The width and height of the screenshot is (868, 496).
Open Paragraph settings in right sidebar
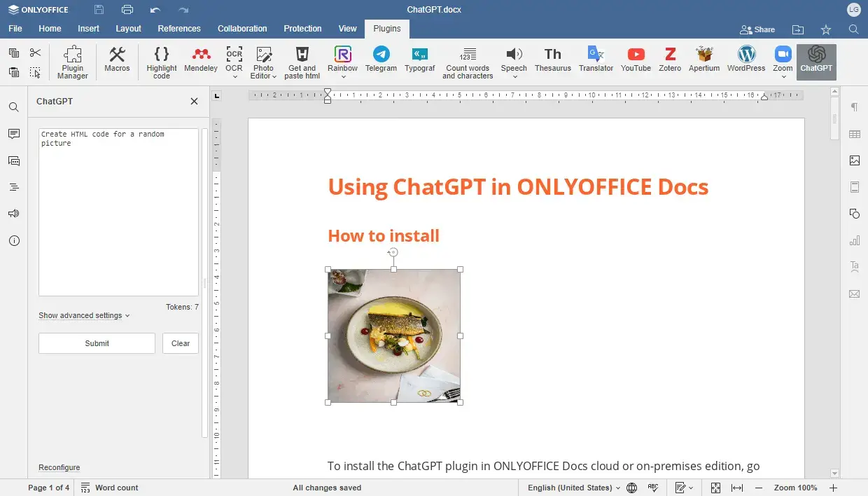click(854, 107)
